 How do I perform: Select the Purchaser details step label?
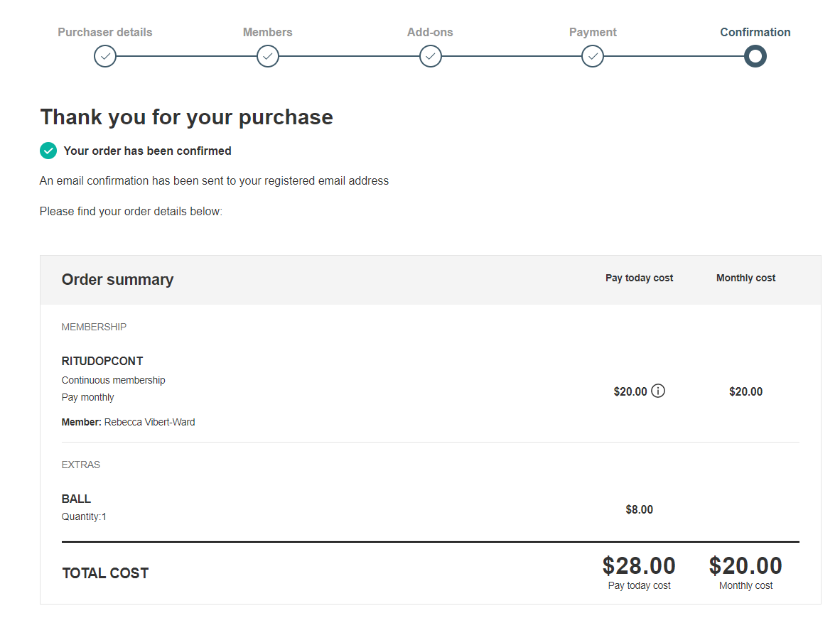pos(105,32)
